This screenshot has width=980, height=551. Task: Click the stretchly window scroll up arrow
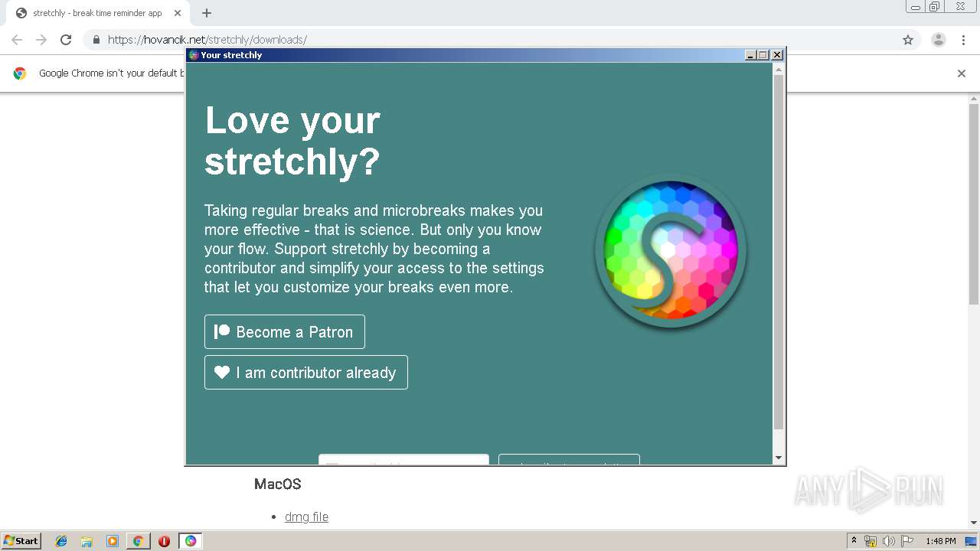pyautogui.click(x=779, y=70)
